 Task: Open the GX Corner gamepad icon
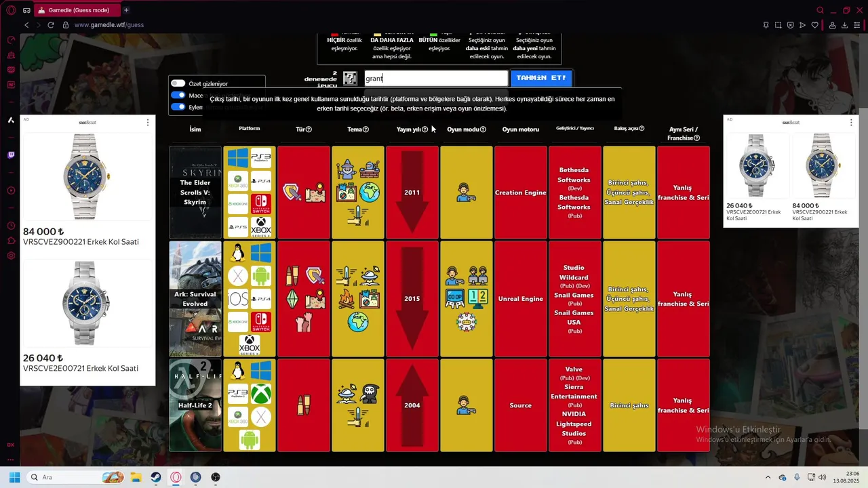[26, 10]
